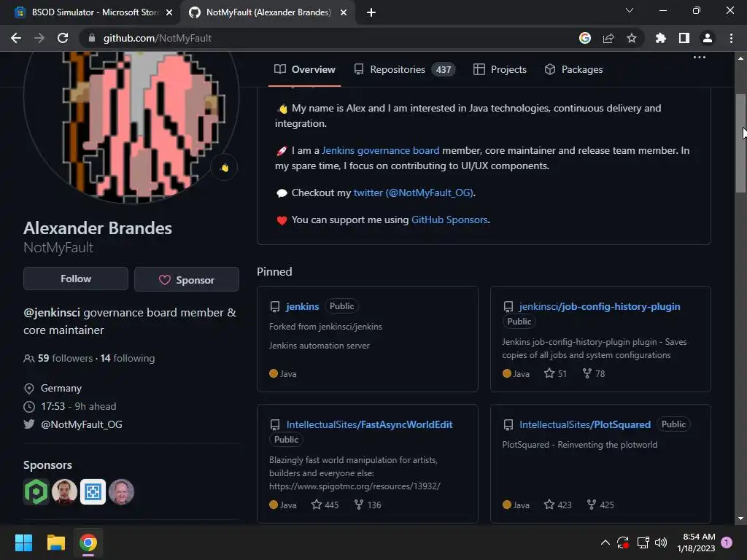Open the Chrome extensions puzzle icon
The image size is (747, 560).
(x=661, y=38)
